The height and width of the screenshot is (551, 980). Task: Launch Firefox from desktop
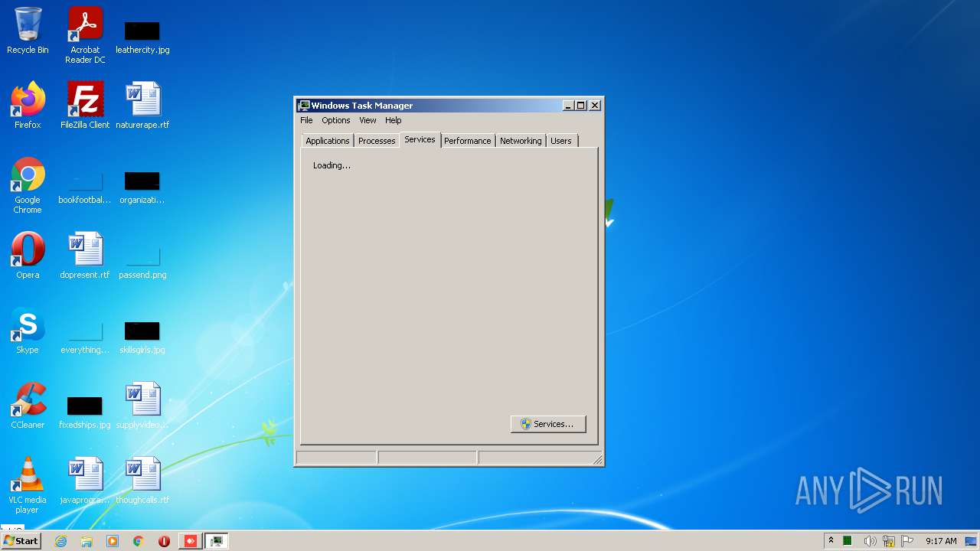pyautogui.click(x=28, y=106)
